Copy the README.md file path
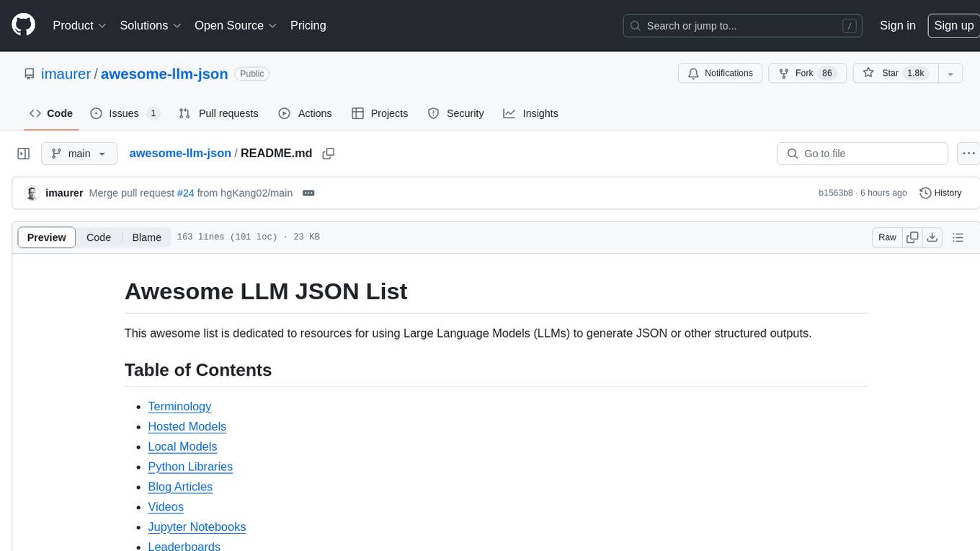The width and height of the screenshot is (980, 551). (x=329, y=154)
